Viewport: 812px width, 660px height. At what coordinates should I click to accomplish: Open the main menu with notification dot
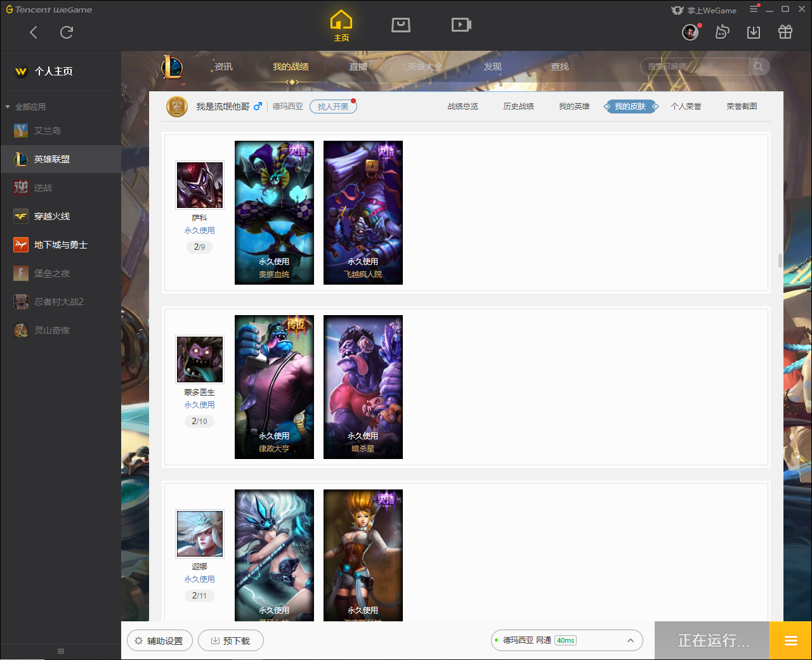tap(754, 9)
